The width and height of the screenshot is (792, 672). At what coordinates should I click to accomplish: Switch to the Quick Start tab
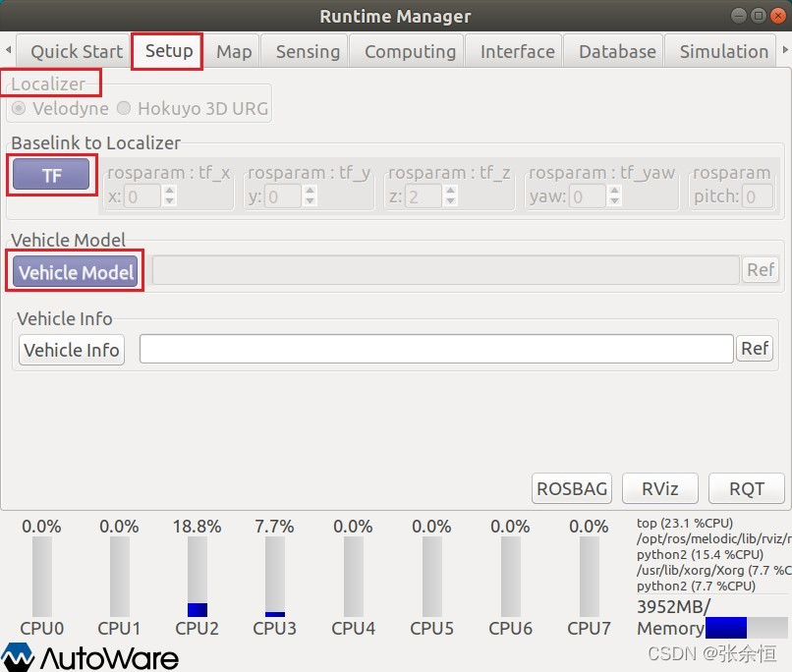(x=74, y=51)
